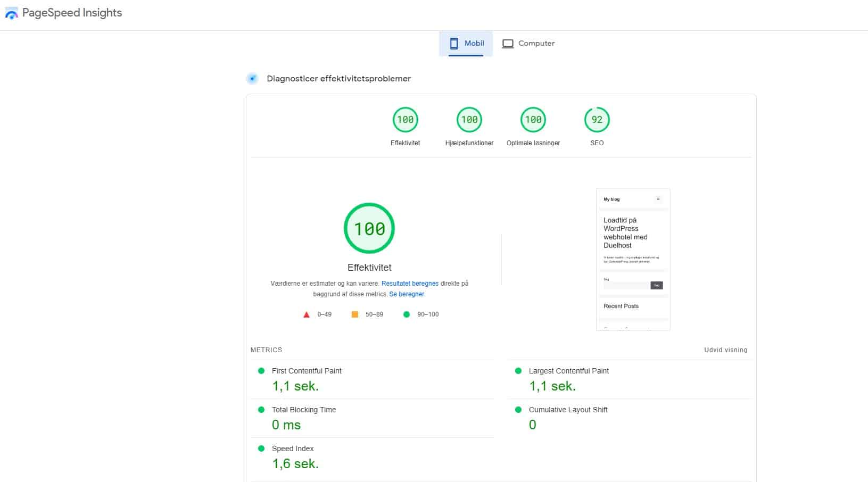The image size is (868, 482).
Task: Click the First Contentful Paint label
Action: [307, 371]
